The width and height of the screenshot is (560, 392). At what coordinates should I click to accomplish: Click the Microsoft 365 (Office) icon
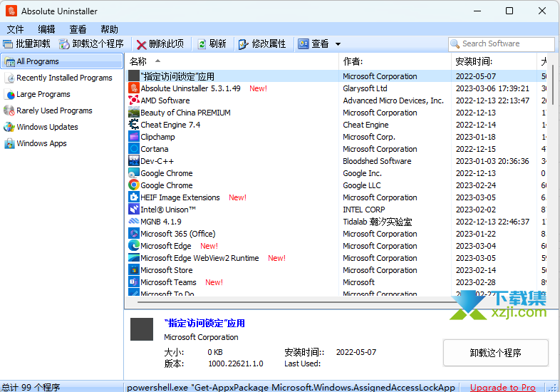[134, 234]
